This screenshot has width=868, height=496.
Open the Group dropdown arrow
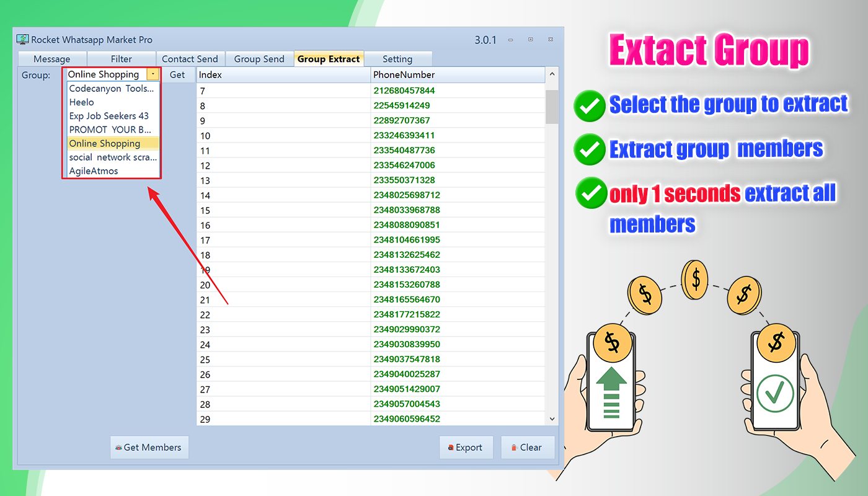click(x=153, y=74)
